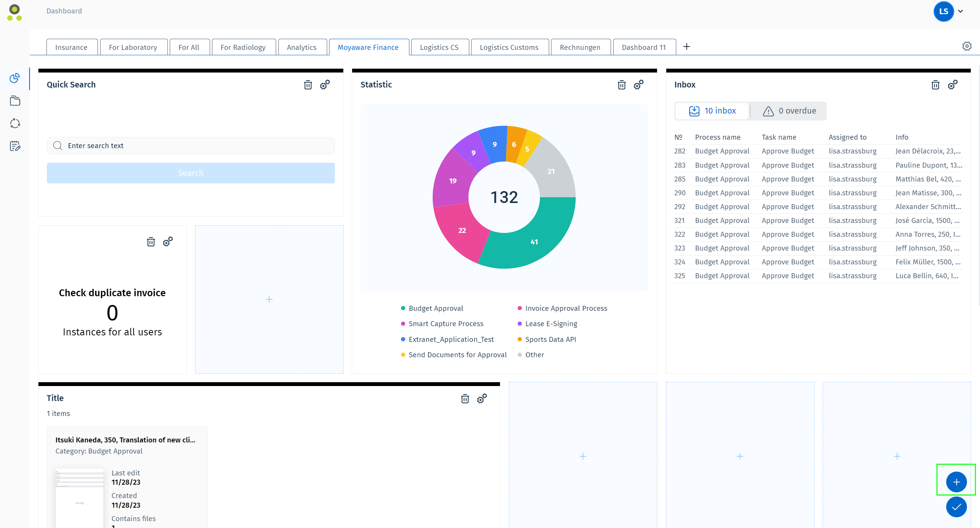Confirm the layout with the blue checkmark button

pyautogui.click(x=956, y=507)
